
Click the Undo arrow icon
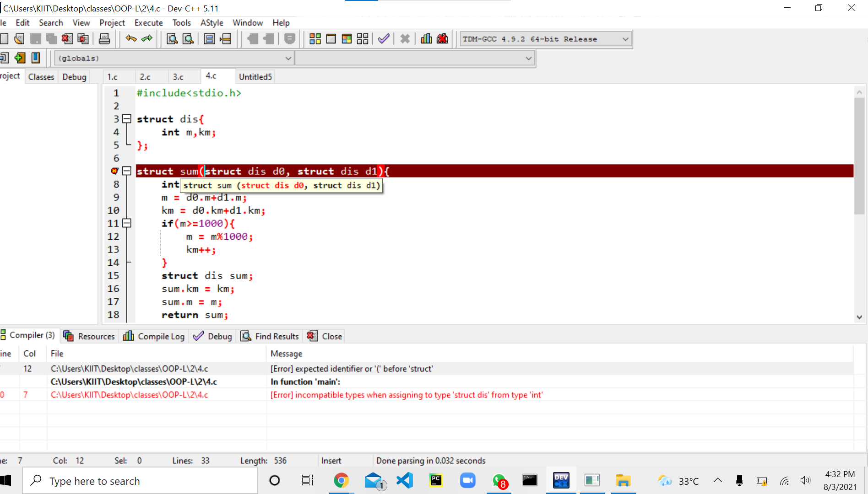pos(131,39)
